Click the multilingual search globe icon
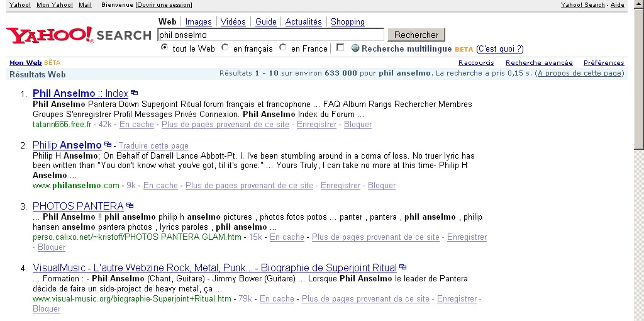The image size is (644, 321). (355, 48)
